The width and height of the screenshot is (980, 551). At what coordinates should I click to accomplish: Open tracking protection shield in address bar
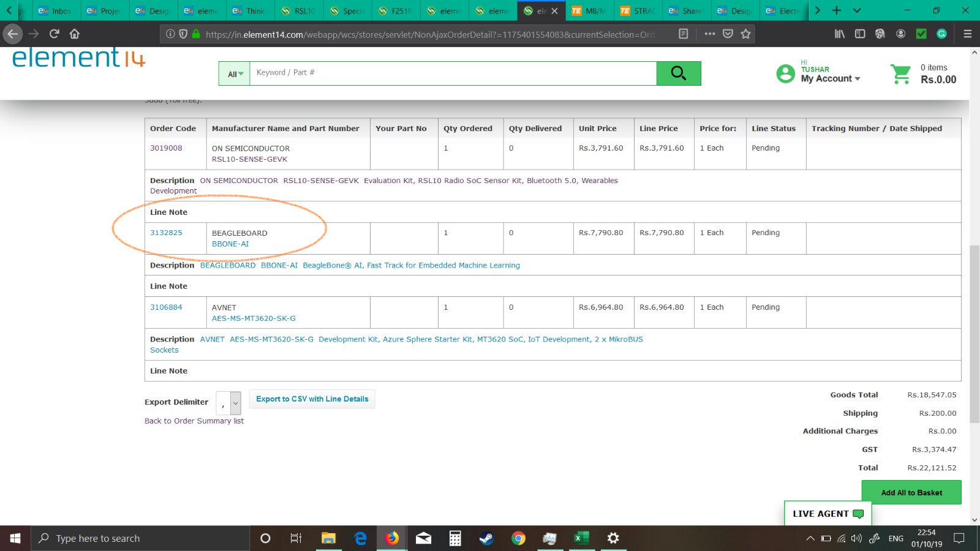[183, 34]
